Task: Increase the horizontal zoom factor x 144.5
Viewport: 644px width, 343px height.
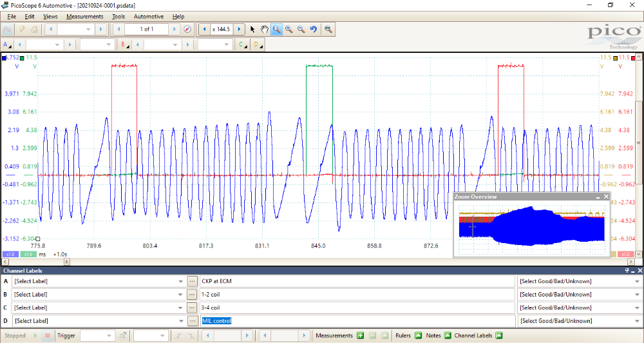Action: (x=240, y=29)
